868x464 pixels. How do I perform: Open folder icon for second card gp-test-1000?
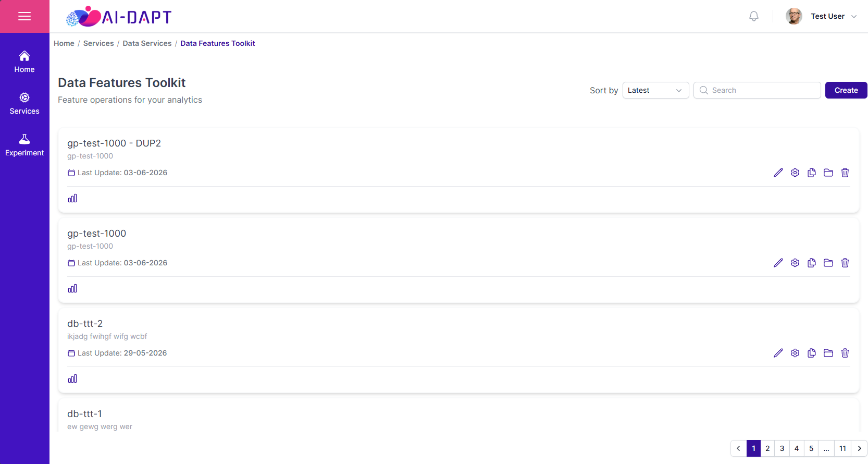coord(828,263)
